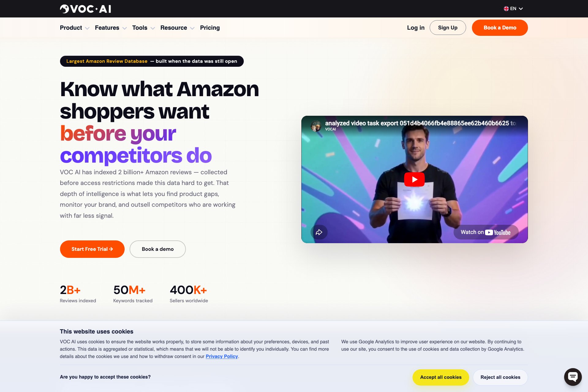The image size is (588, 392).
Task: Accept all cookies
Action: pyautogui.click(x=441, y=377)
